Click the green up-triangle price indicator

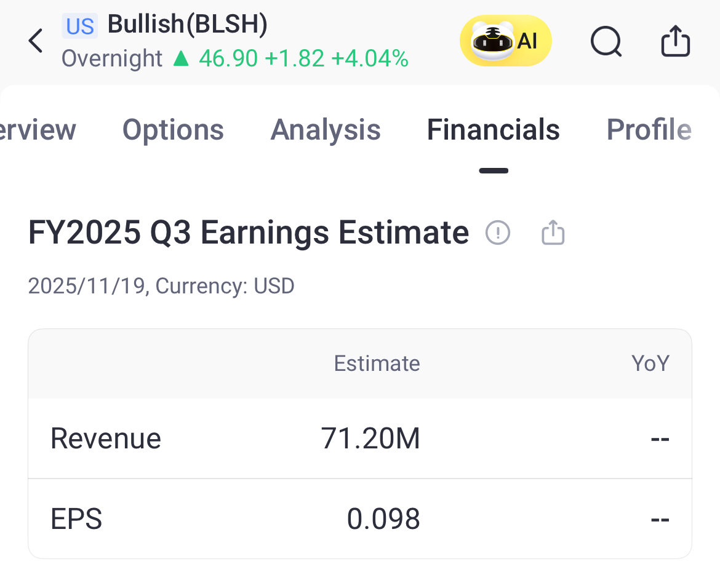180,58
